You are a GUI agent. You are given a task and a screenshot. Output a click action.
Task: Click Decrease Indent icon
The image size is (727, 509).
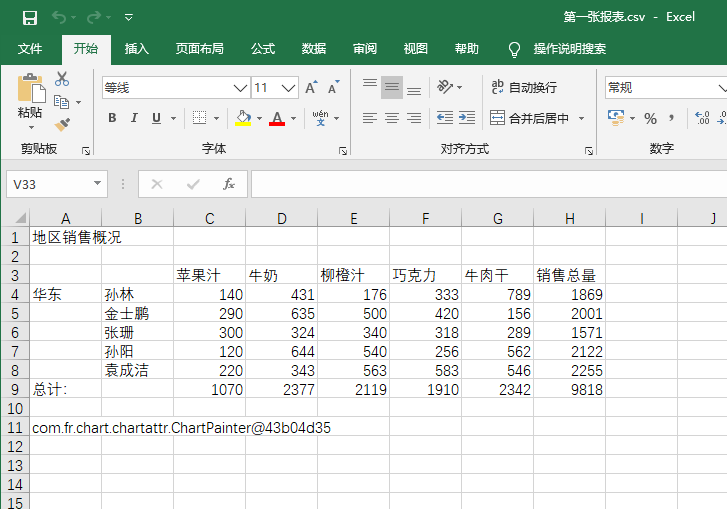point(445,118)
